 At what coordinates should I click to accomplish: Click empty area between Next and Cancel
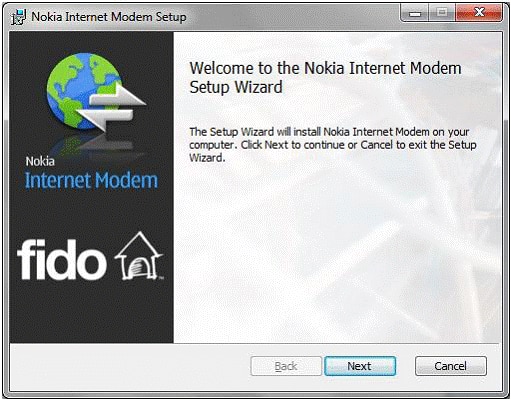(405, 366)
